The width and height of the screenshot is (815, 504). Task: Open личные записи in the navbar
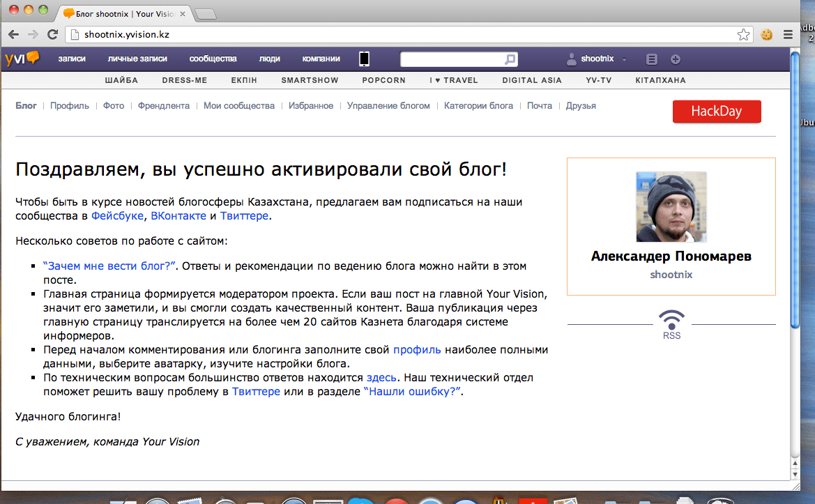pyautogui.click(x=137, y=59)
